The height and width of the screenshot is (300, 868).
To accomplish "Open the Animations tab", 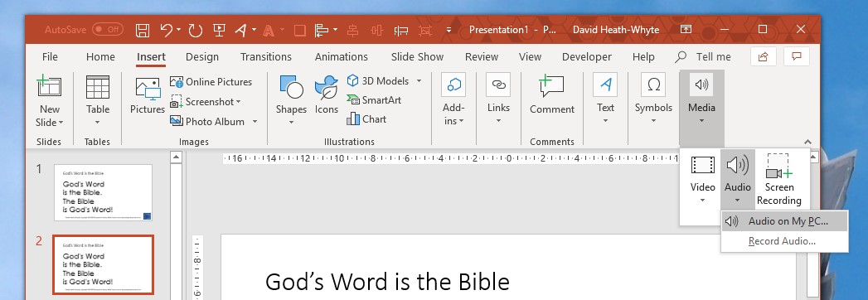I will point(342,56).
